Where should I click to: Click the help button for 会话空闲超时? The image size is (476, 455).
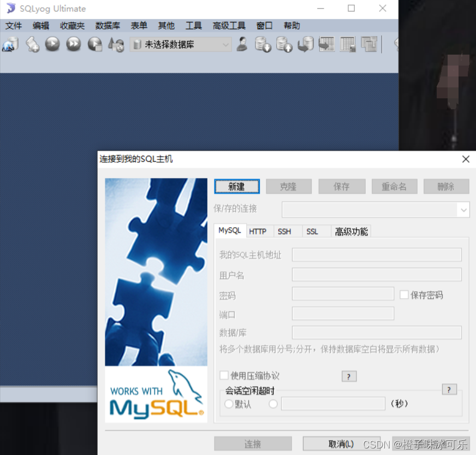coord(449,389)
